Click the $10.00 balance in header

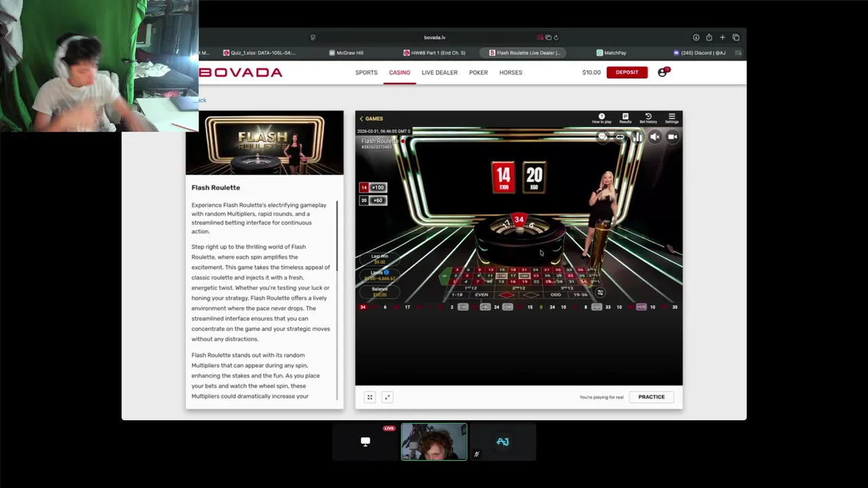(x=591, y=73)
